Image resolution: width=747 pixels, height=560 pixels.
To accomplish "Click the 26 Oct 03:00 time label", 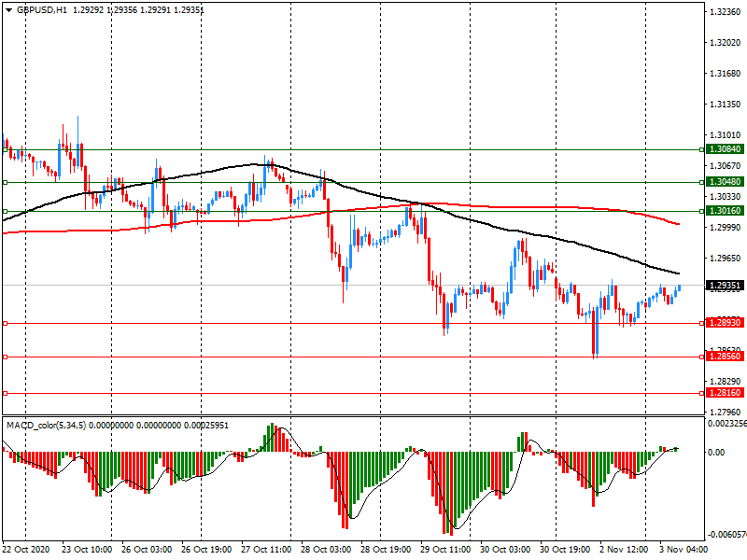I will coord(147,550).
